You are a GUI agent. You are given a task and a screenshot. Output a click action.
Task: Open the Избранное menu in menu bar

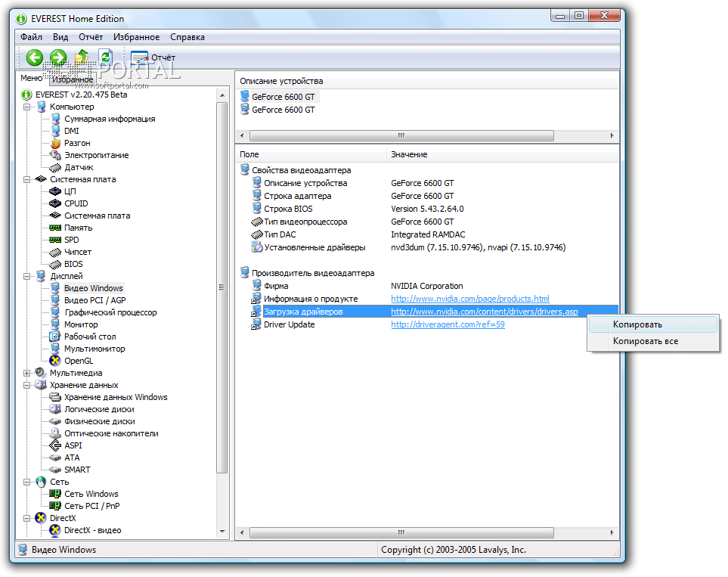click(x=137, y=37)
